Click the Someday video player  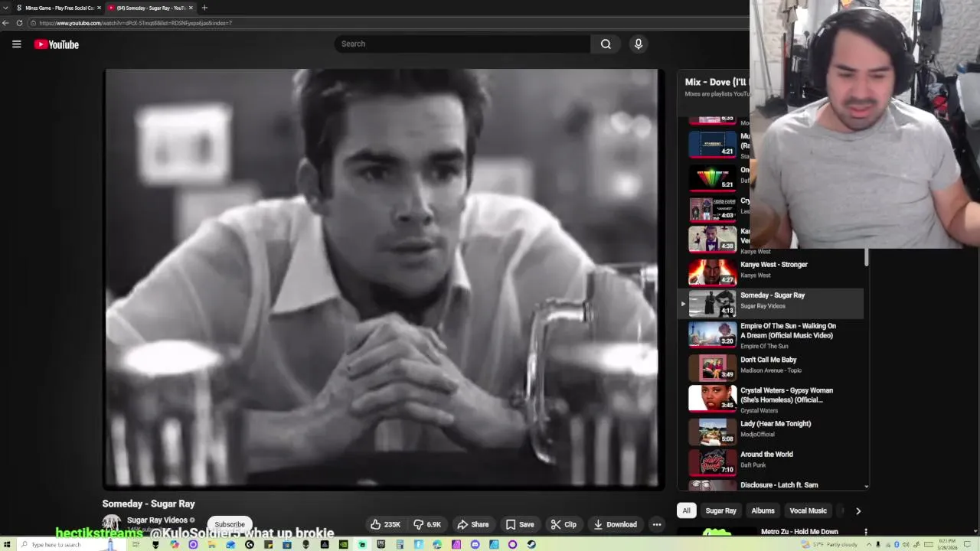[384, 279]
